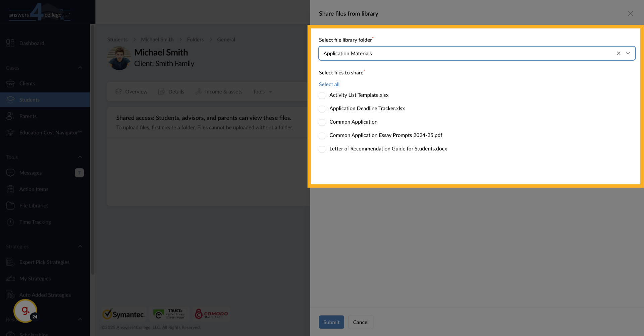Open the Tools dropdown tab
The width and height of the screenshot is (644, 336).
pos(262,91)
